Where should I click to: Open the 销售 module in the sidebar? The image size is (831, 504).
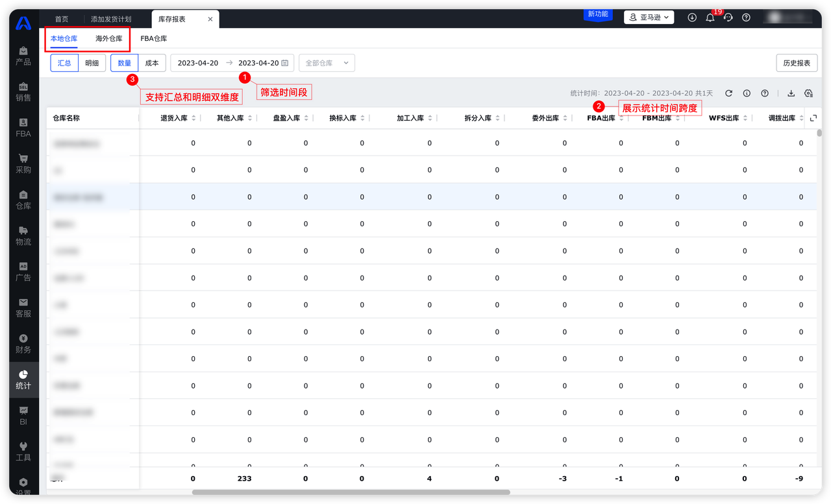(23, 91)
